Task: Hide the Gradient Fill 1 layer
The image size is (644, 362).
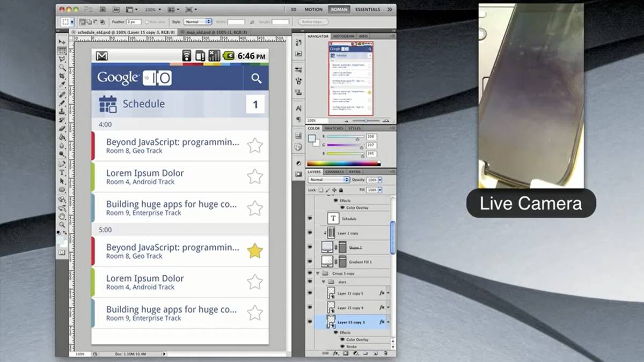Action: [310, 262]
